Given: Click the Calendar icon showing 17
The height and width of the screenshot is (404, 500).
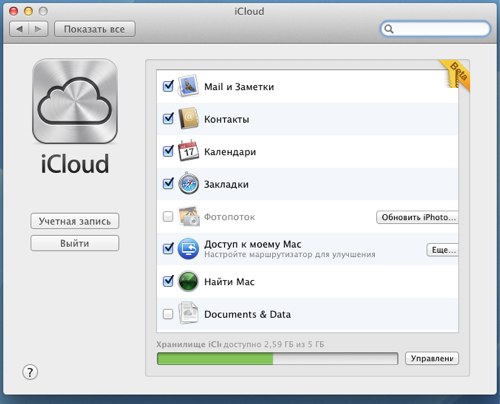Looking at the screenshot, I should (188, 151).
